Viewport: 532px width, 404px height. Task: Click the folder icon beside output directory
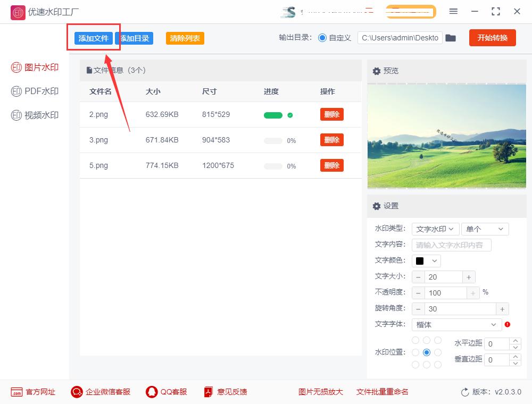pos(451,38)
